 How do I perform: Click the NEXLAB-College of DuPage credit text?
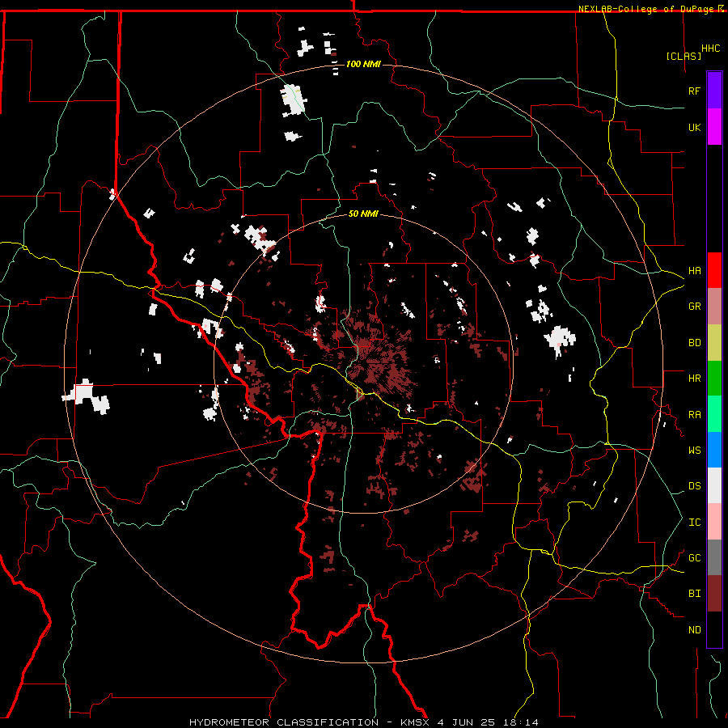click(x=645, y=9)
